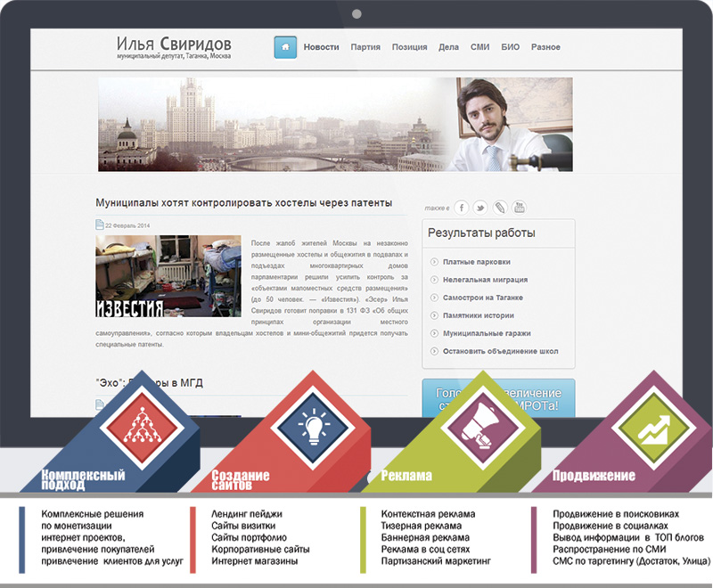Open the YouTube social icon
Screen dimensions: 713x588
[x=519, y=208]
